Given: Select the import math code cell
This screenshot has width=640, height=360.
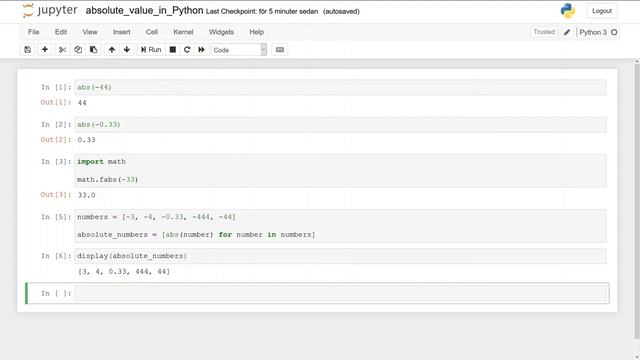Looking at the screenshot, I should (340, 171).
